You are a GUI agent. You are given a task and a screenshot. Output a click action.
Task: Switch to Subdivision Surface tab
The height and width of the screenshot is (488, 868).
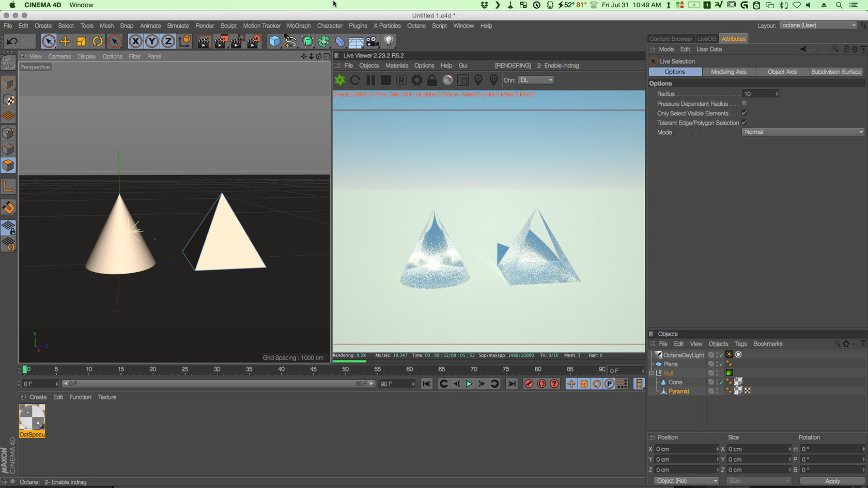coord(836,72)
